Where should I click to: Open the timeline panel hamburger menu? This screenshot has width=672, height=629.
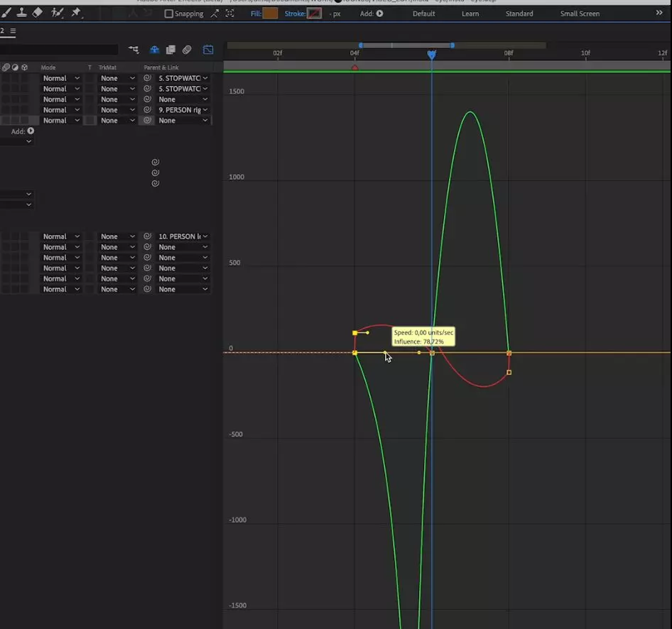tap(13, 31)
